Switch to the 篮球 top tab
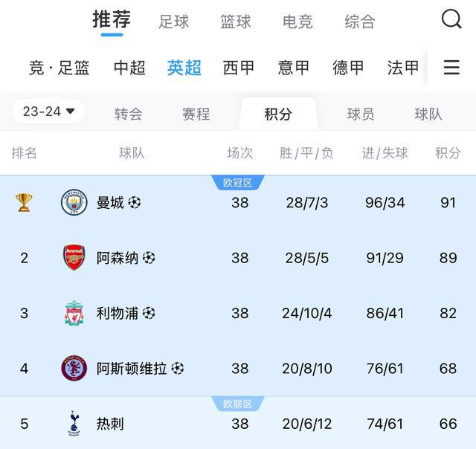The image size is (476, 449). [x=236, y=22]
